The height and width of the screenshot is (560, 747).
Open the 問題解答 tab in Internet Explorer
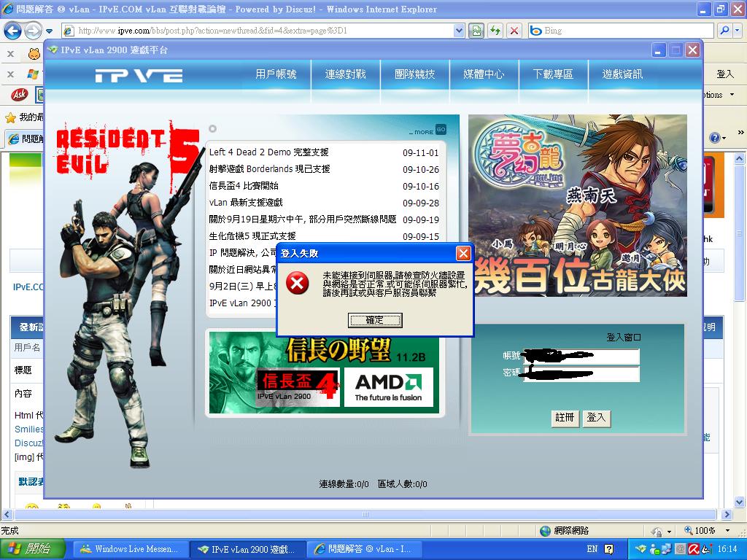[25, 139]
